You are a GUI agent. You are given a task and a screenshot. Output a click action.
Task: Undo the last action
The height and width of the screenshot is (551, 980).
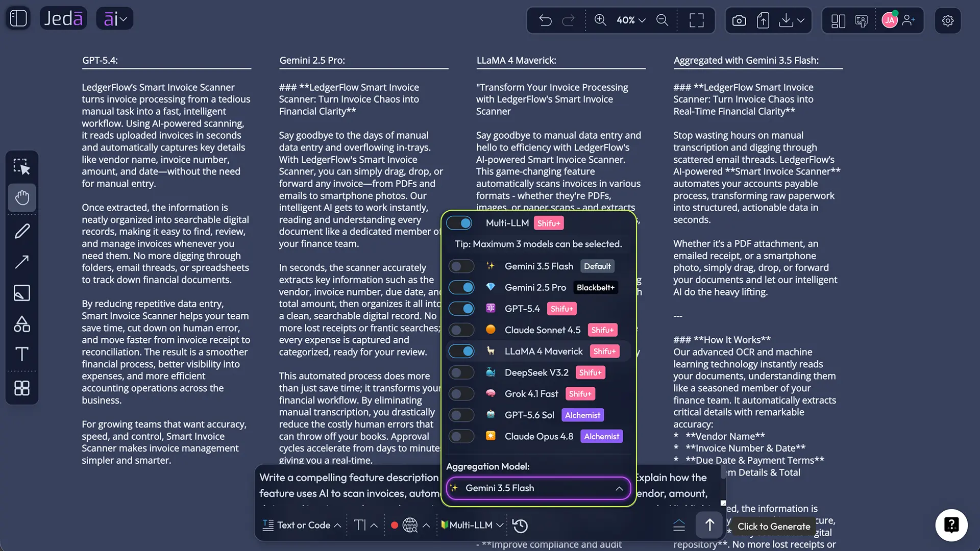(x=545, y=20)
